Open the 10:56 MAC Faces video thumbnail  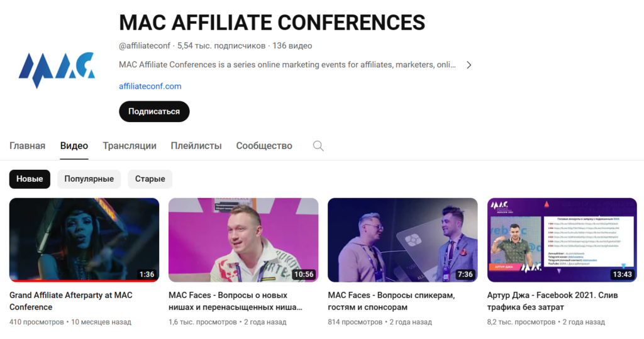point(243,240)
